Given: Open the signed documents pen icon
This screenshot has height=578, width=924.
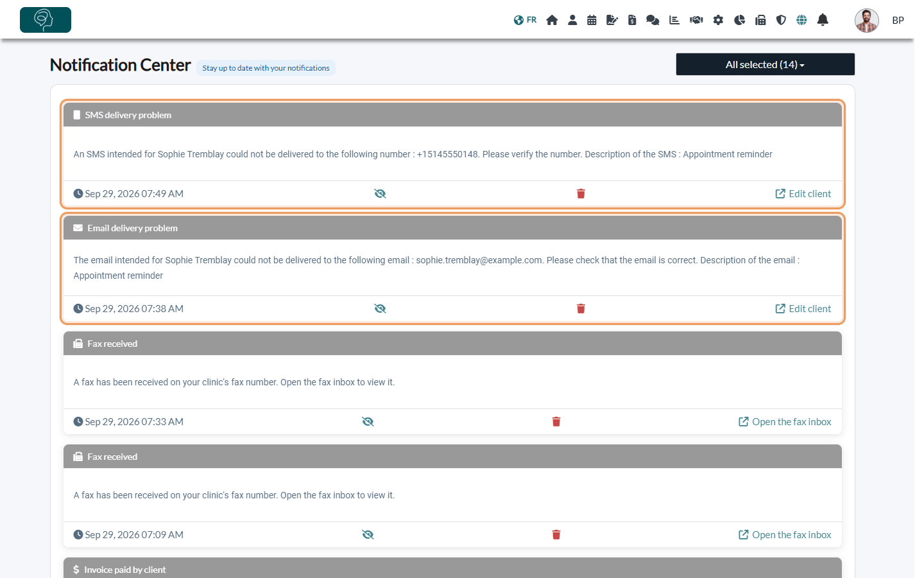Looking at the screenshot, I should (612, 20).
